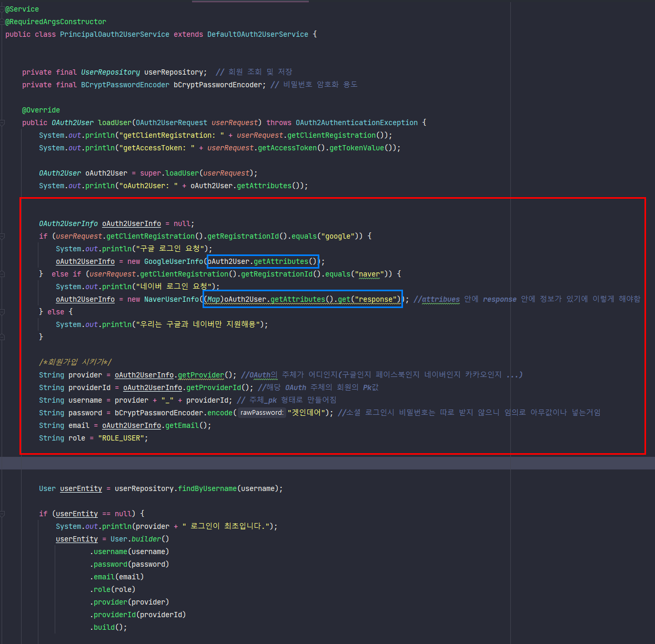This screenshot has width=655, height=644.
Task: Click the "getAccessToken: " string literal
Action: tap(157, 148)
